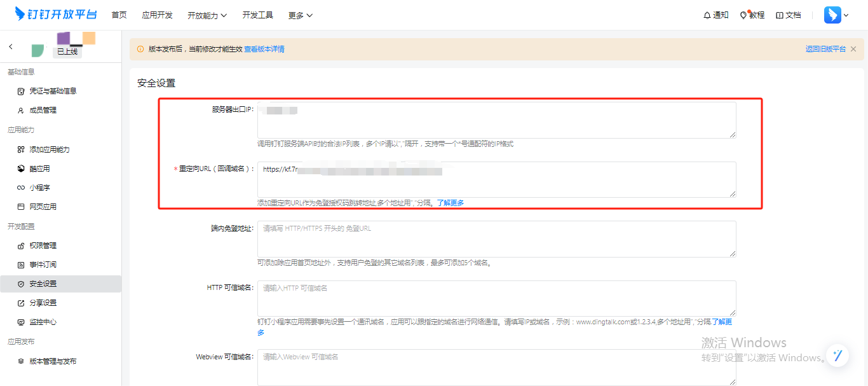This screenshot has width=868, height=386.
Task: Select the 开发工具 top menu item
Action: pyautogui.click(x=257, y=15)
